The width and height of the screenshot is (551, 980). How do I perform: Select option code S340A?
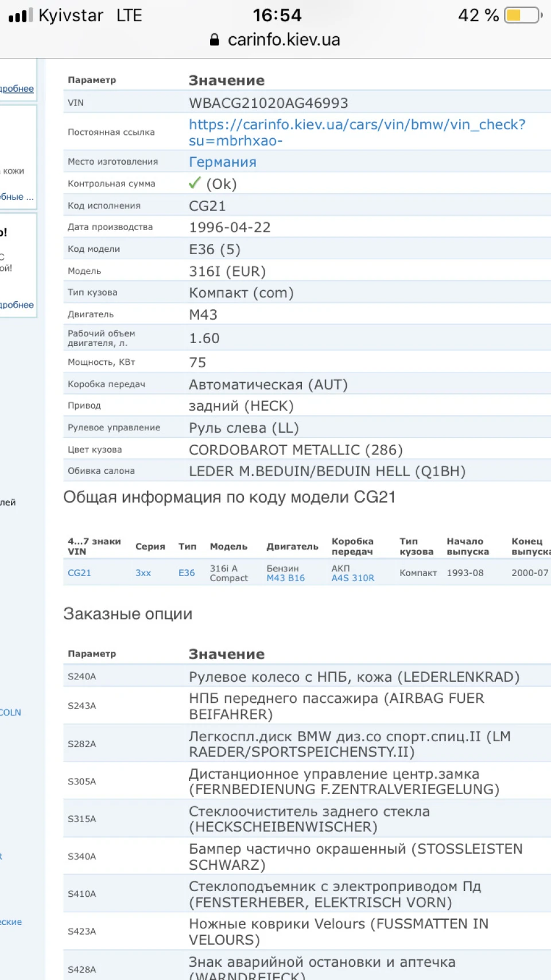tap(82, 856)
